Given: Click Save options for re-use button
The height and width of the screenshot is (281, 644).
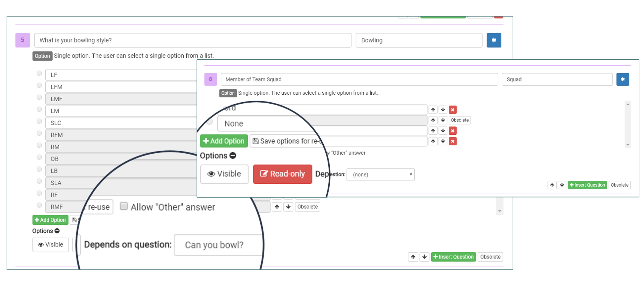Looking at the screenshot, I should (286, 141).
